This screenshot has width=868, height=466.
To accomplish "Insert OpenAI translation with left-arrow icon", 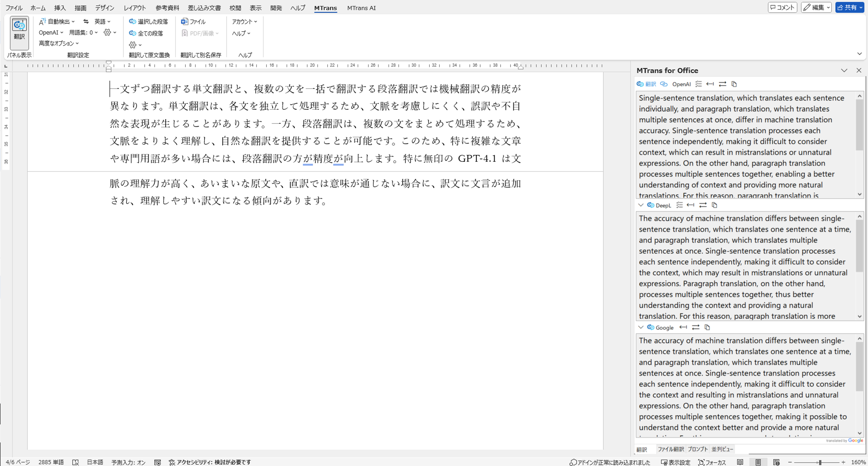I will 710,84.
